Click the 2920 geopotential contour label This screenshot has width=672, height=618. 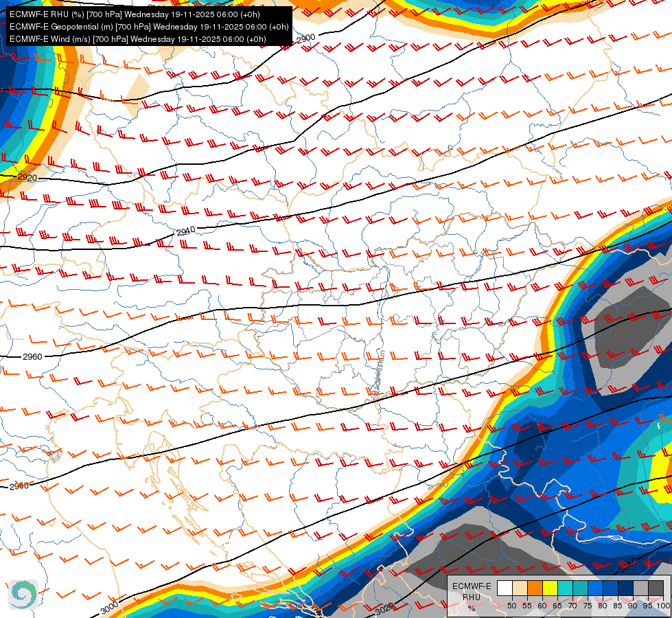[x=27, y=177]
